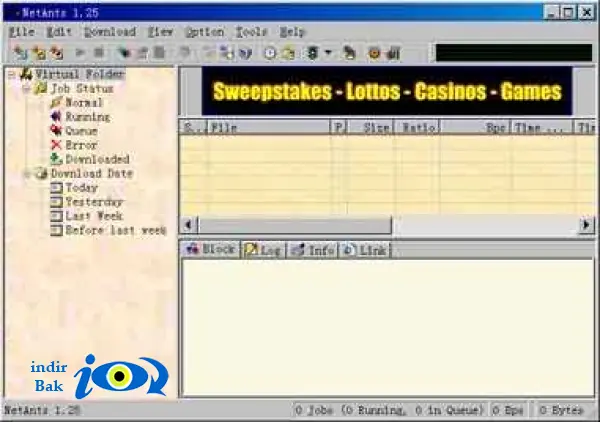Open the Help menu
Viewport: 600px width, 422px height.
point(292,32)
